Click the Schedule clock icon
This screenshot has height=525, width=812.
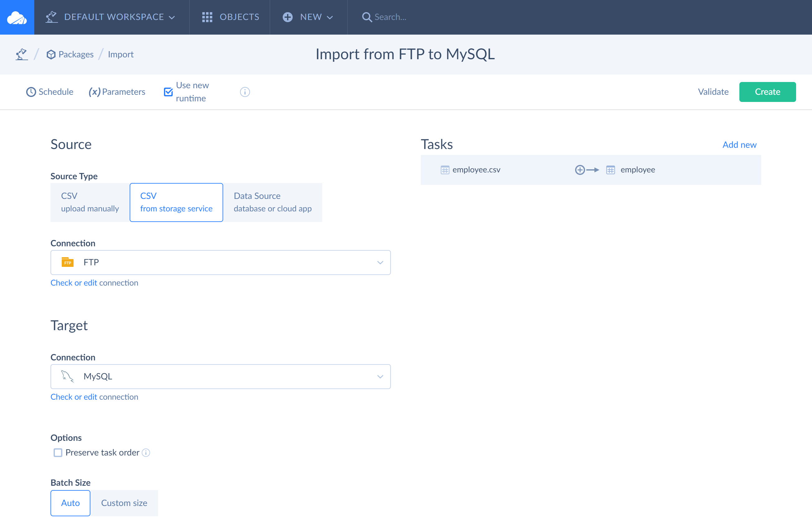[31, 92]
